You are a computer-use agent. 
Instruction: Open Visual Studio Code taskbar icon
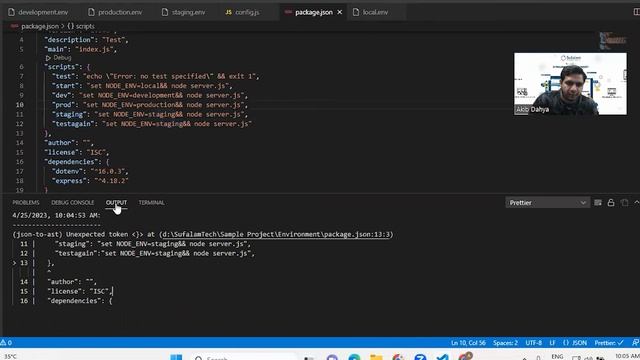coord(442,357)
